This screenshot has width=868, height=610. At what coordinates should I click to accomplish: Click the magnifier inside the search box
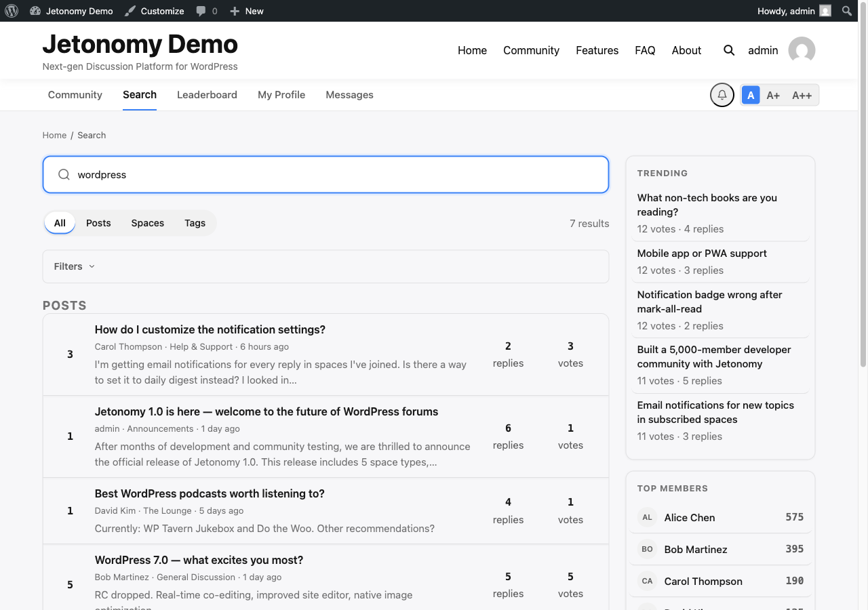tap(64, 174)
